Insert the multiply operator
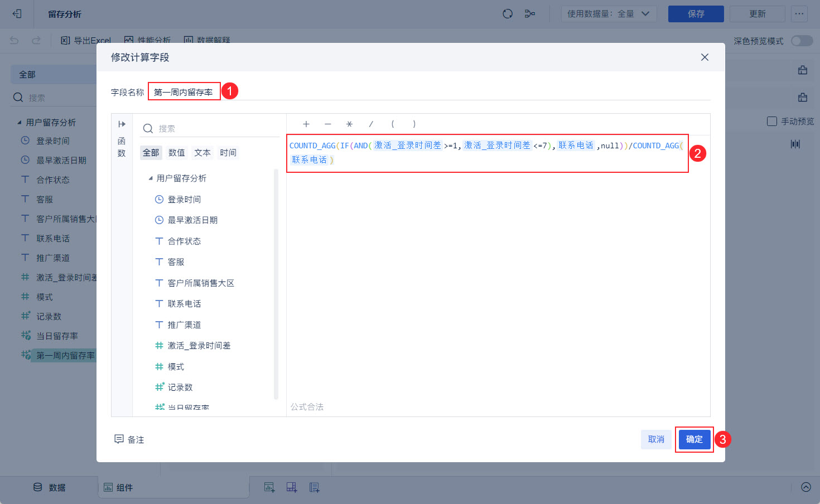Screen dimensions: 820x504 (x=349, y=124)
